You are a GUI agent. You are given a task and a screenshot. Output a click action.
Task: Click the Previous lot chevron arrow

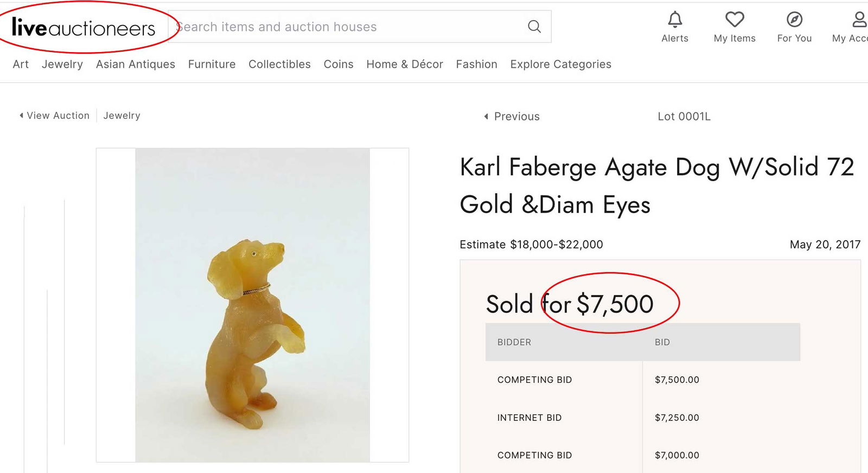pyautogui.click(x=486, y=116)
